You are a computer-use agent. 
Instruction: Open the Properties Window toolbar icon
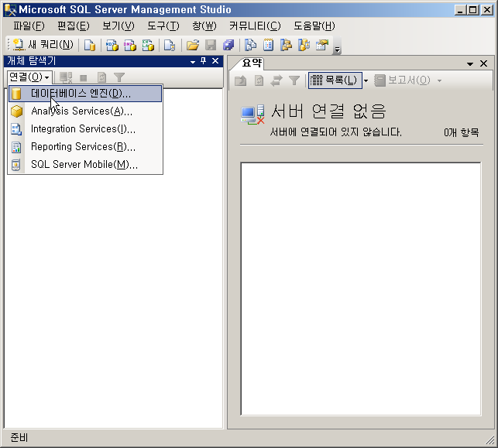coord(322,45)
